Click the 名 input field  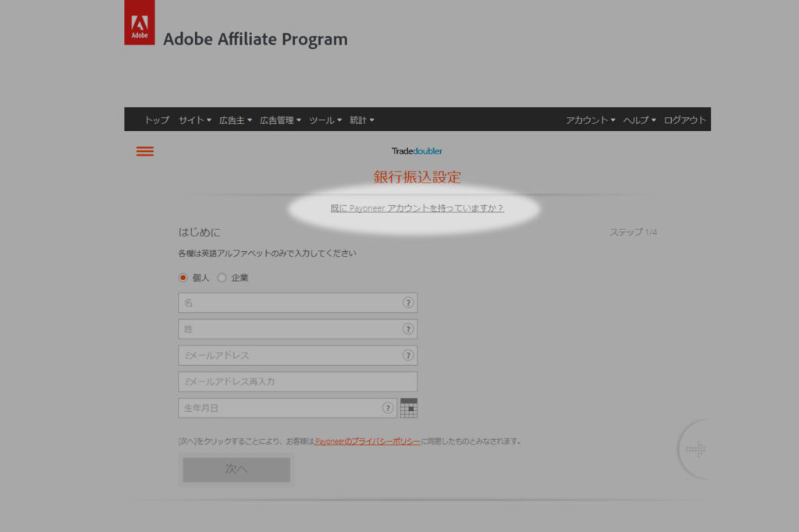coord(297,303)
